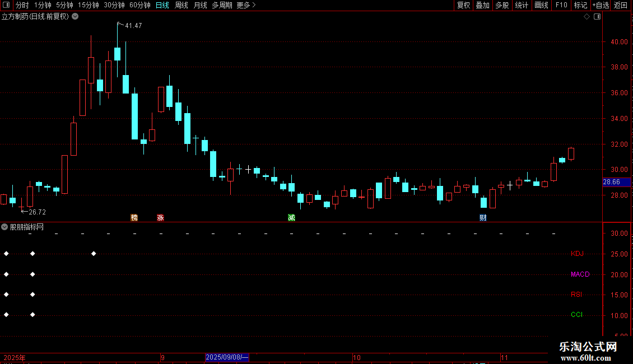Click the 财 marker below the candles
This screenshot has height=364, width=633.
(483, 217)
